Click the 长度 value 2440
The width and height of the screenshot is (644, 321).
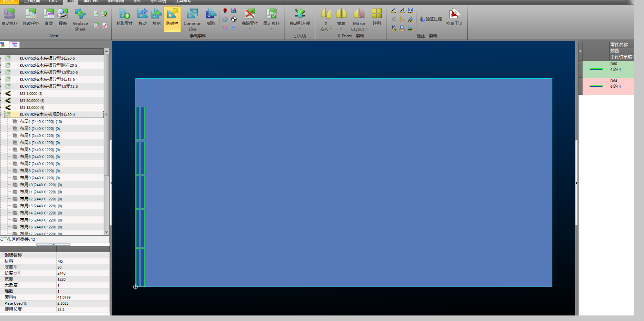pyautogui.click(x=83, y=273)
